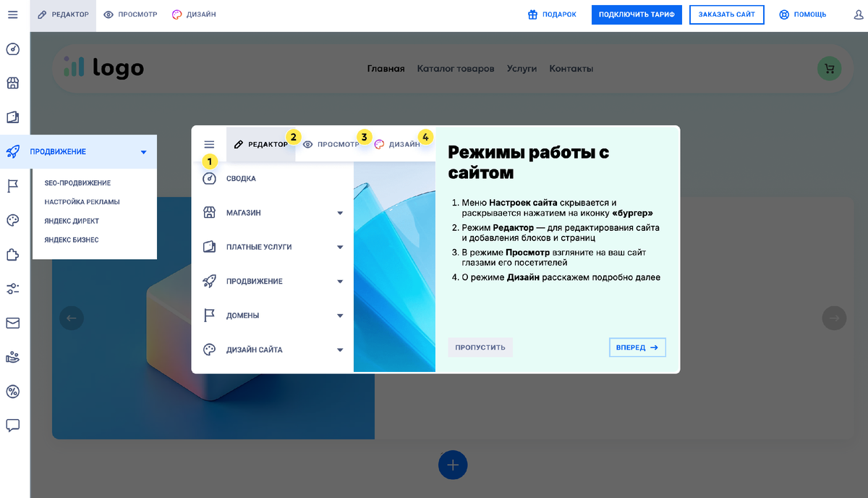The width and height of the screenshot is (868, 498).
Task: Switch to the Просмотр tab at top
Action: 130,14
